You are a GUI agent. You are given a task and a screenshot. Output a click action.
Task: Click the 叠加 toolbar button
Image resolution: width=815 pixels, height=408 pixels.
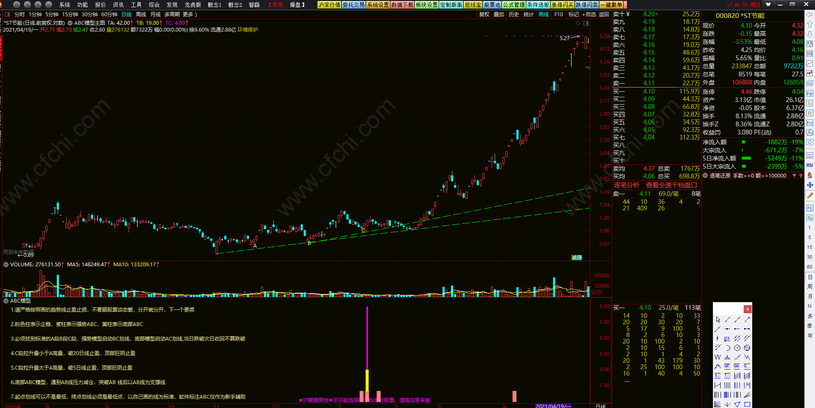pos(499,15)
